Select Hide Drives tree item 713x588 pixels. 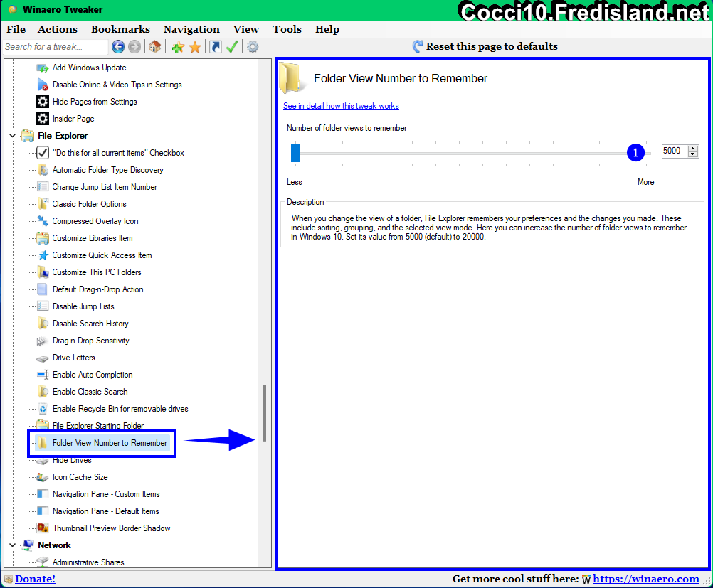tap(72, 460)
